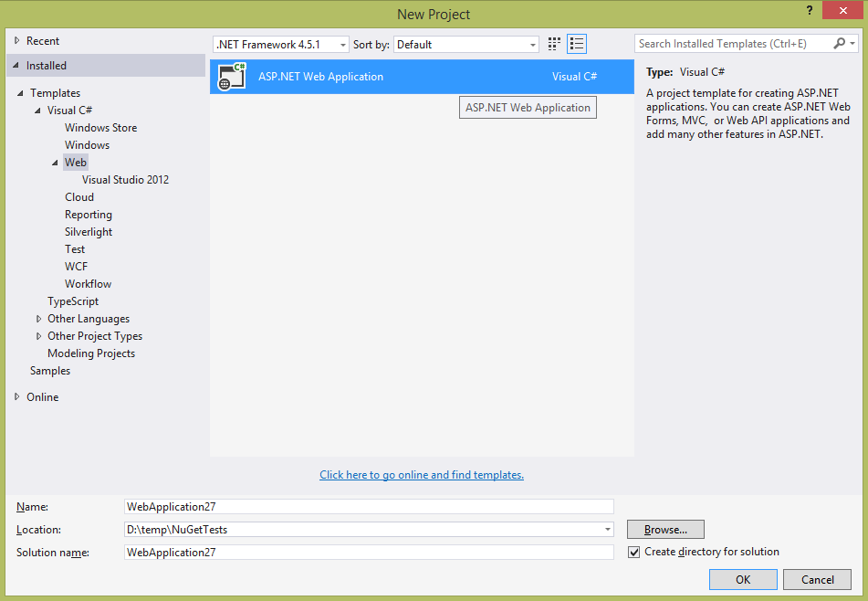
Task: Expand the Online section
Action: 16,396
